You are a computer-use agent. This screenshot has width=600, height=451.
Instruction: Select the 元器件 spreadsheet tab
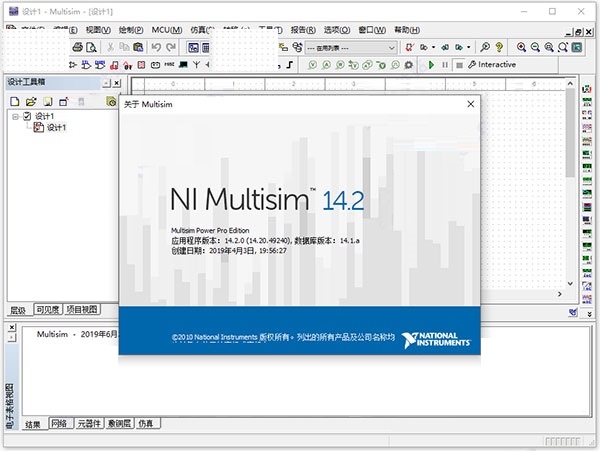[90, 424]
